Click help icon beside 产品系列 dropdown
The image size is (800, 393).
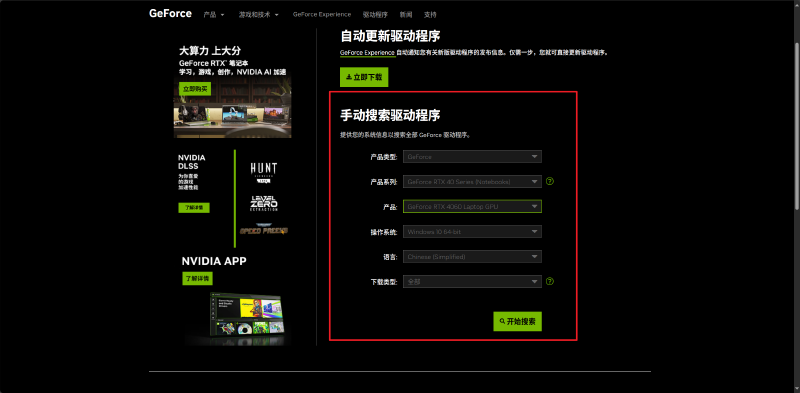[549, 181]
